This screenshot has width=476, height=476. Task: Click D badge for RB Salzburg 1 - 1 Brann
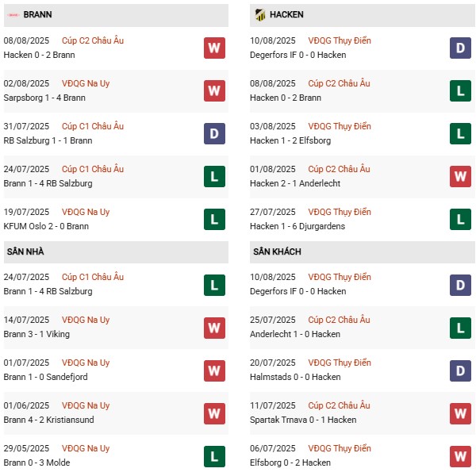coord(214,133)
